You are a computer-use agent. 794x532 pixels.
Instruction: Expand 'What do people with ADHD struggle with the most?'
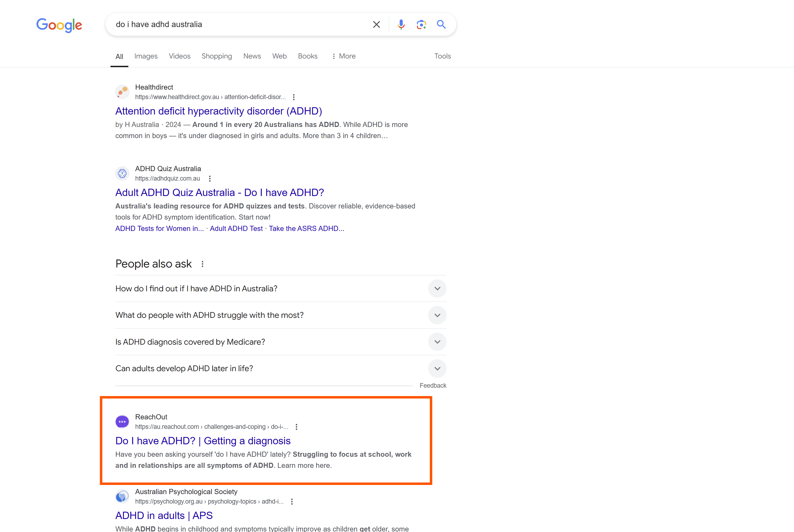click(x=281, y=315)
